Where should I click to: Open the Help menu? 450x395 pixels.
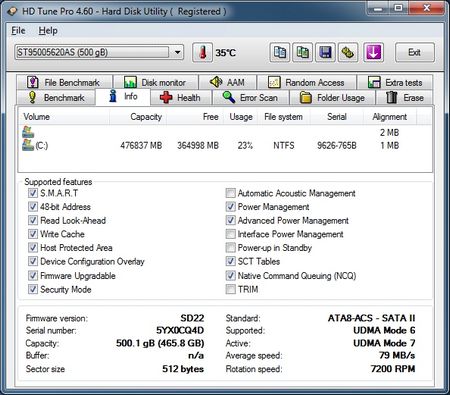point(48,31)
